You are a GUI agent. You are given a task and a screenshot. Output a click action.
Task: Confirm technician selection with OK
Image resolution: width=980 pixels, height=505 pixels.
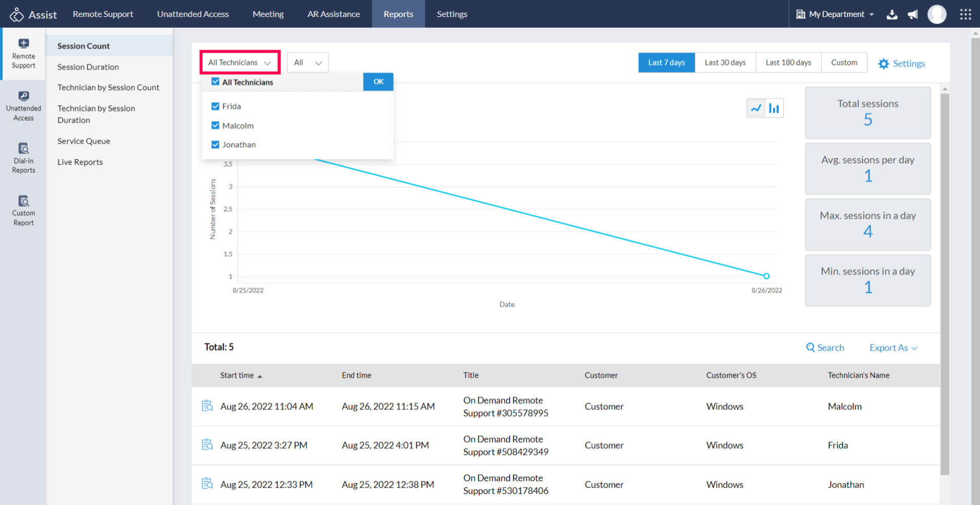click(x=378, y=82)
